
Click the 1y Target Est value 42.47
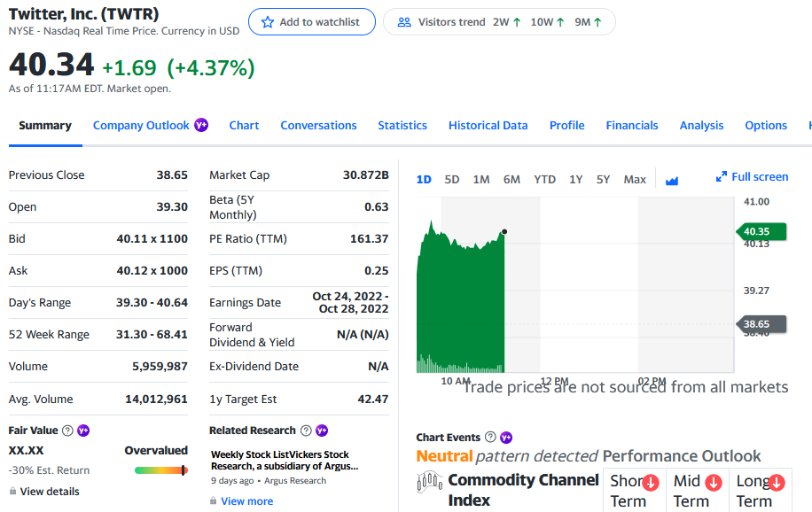pos(373,400)
